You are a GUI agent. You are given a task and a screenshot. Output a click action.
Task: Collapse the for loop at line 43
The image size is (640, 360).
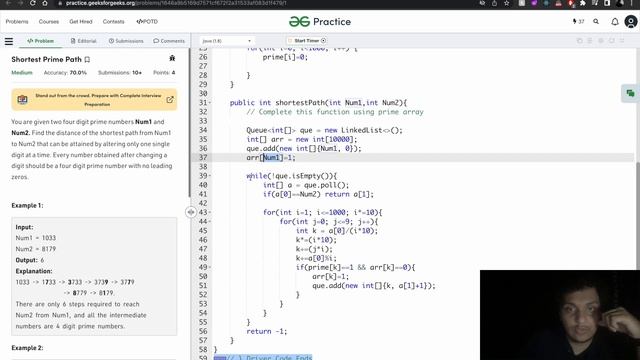tap(210, 213)
